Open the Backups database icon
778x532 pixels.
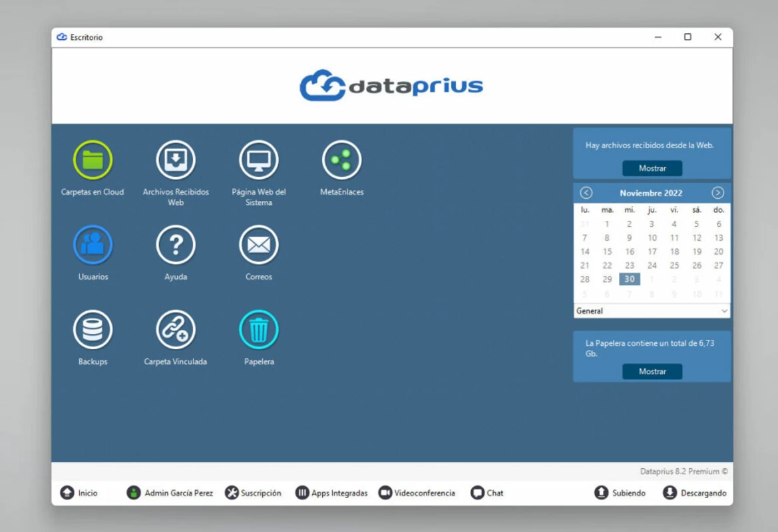(93, 330)
